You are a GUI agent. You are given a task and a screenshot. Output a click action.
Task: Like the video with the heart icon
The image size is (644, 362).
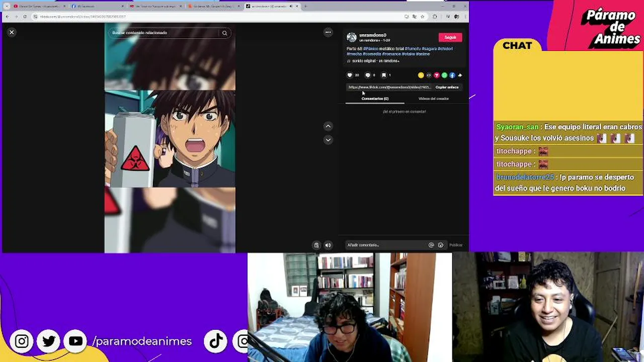click(x=350, y=75)
